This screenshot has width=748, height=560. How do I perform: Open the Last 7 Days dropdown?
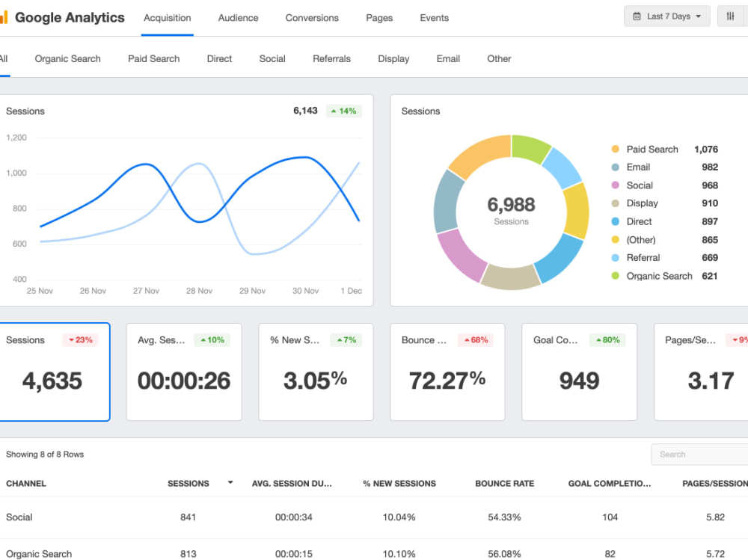(x=666, y=16)
